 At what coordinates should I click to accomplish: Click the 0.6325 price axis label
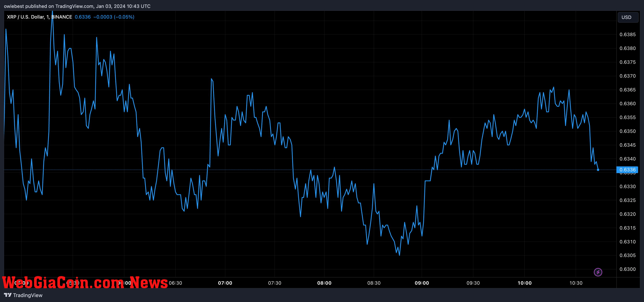(x=627, y=200)
